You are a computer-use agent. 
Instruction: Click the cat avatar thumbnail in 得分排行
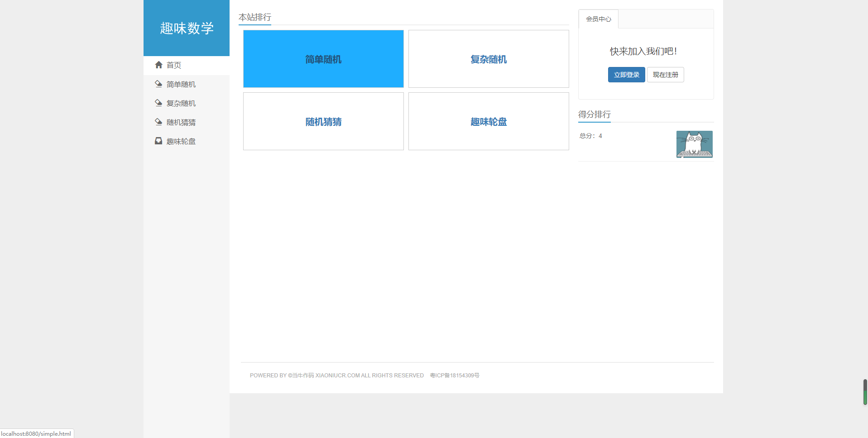coord(695,144)
